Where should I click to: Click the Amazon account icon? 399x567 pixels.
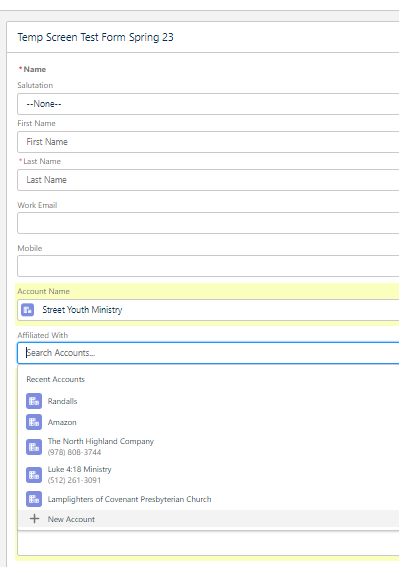[34, 422]
